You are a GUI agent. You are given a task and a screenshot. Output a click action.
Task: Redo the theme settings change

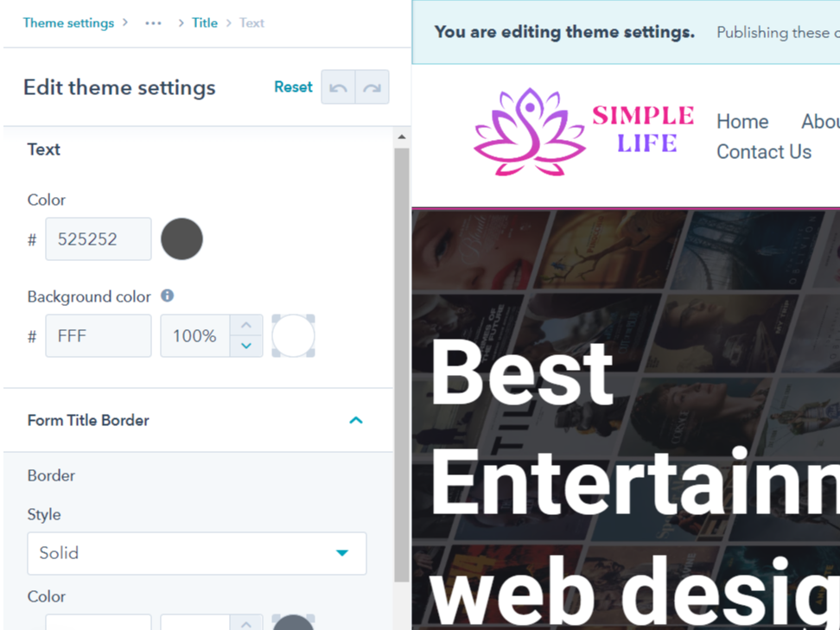[372, 86]
